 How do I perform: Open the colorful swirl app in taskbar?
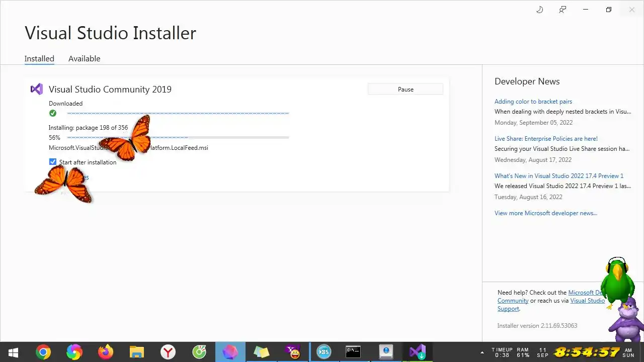[74, 352]
